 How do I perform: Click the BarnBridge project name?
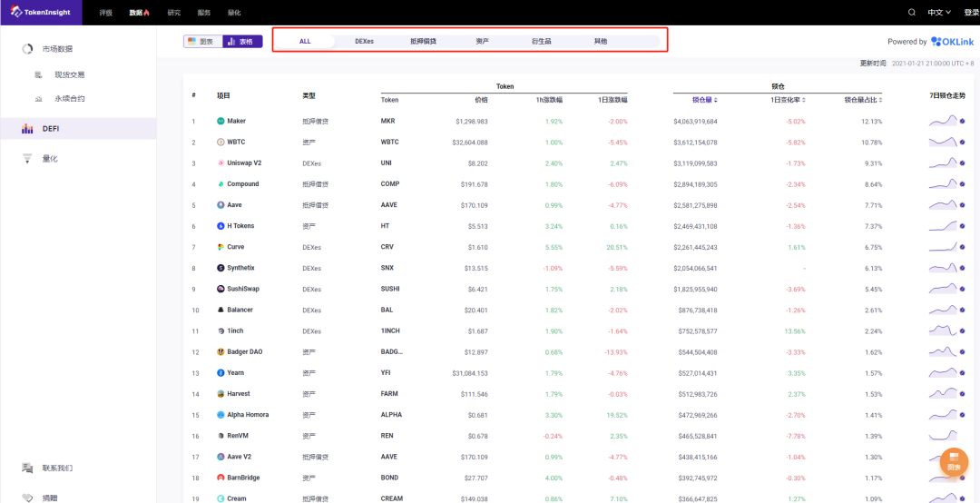tap(244, 478)
